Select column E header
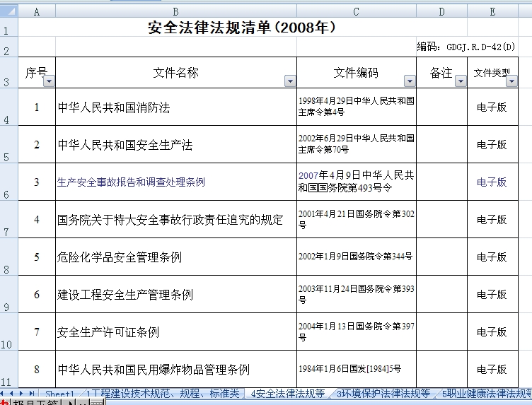The height and width of the screenshot is (405, 532). 492,12
